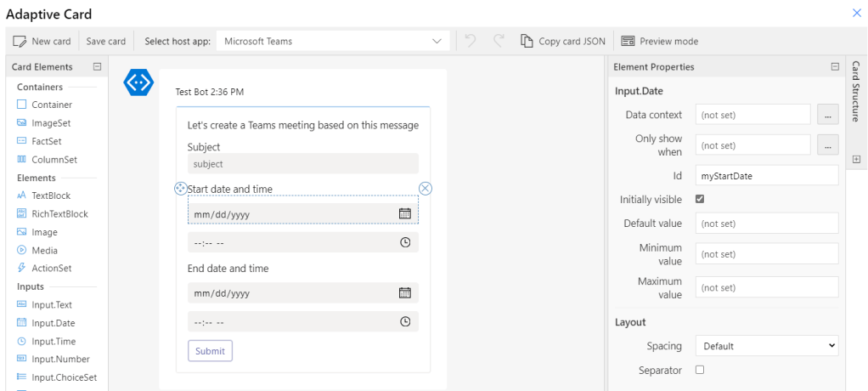
Task: Open the Select host app dropdown
Action: pos(332,41)
